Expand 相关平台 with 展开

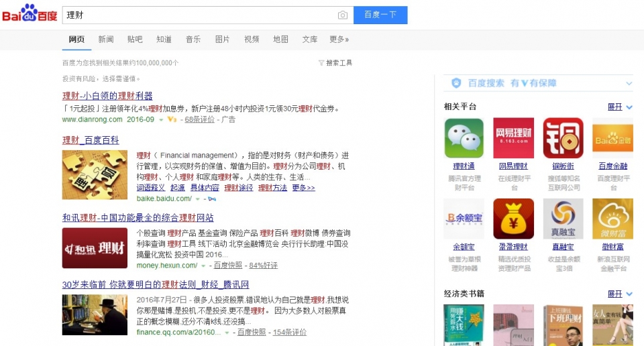[x=620, y=107]
